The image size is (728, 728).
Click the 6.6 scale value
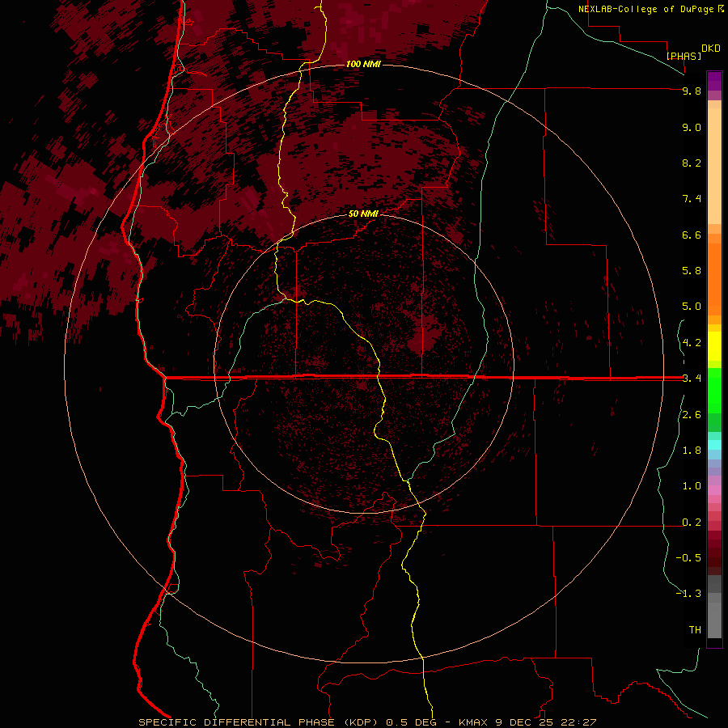tap(692, 235)
